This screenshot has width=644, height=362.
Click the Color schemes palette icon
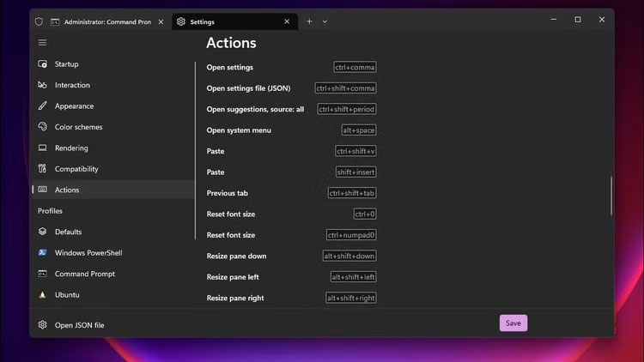click(42, 127)
